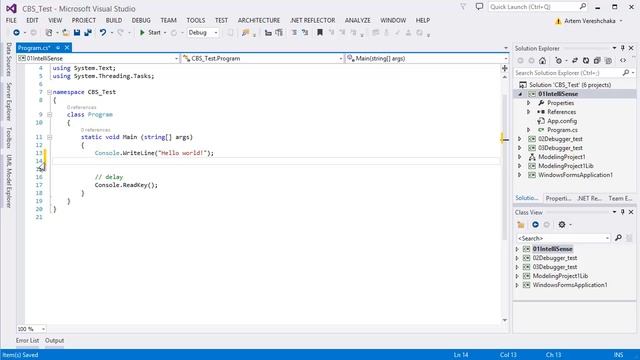This screenshot has height=360, width=640.
Task: Expand 03Debugger_test in Class View
Action: [517, 267]
